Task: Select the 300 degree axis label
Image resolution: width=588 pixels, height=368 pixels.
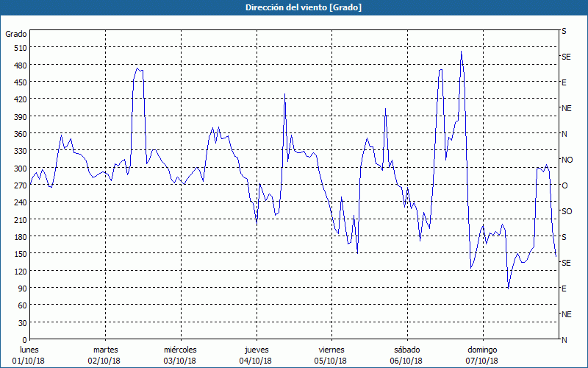Action: 21,169
